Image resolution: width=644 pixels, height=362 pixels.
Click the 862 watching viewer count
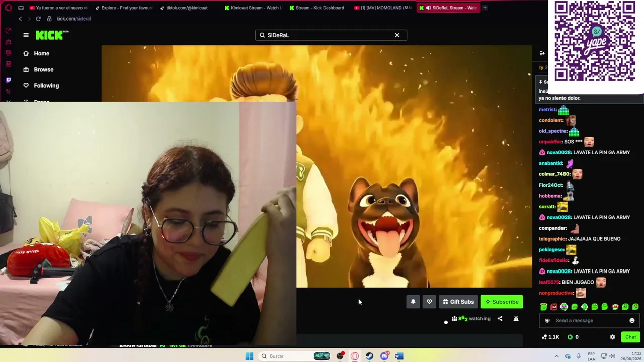471,318
